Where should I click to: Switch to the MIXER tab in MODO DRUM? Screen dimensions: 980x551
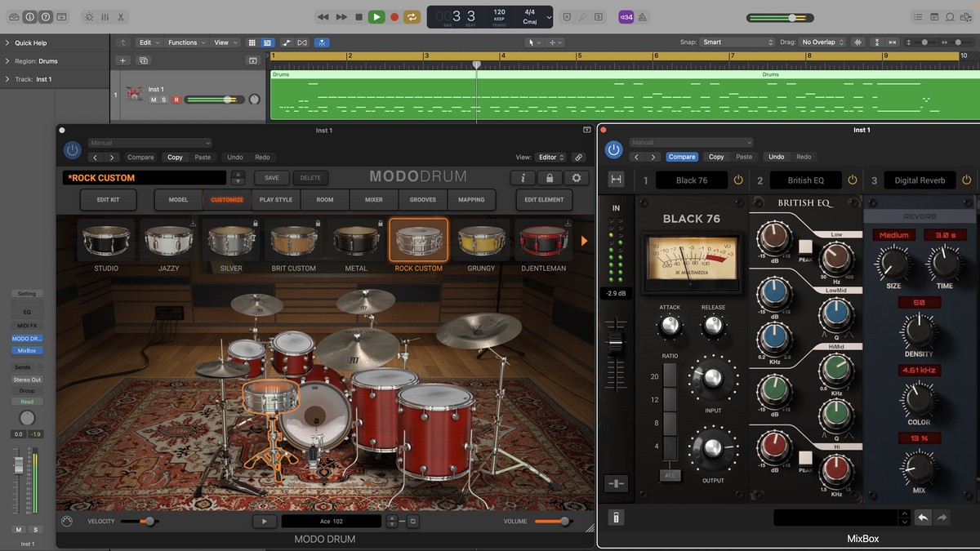[x=373, y=200]
